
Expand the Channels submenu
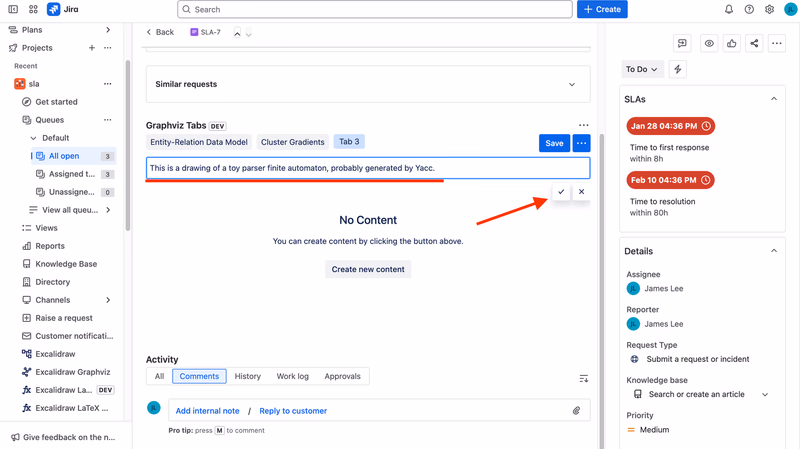point(108,300)
